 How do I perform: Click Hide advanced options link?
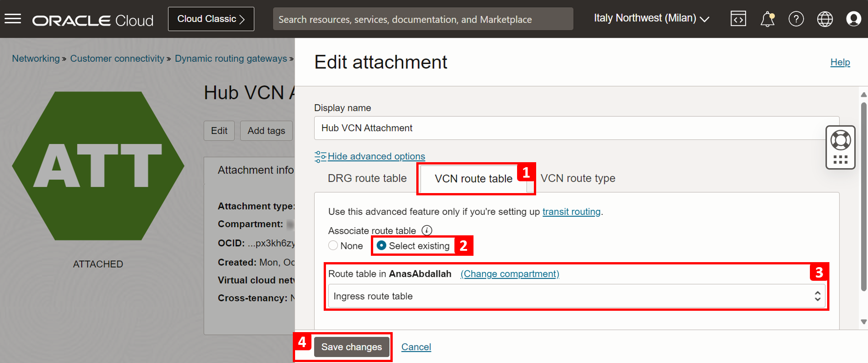[376, 156]
